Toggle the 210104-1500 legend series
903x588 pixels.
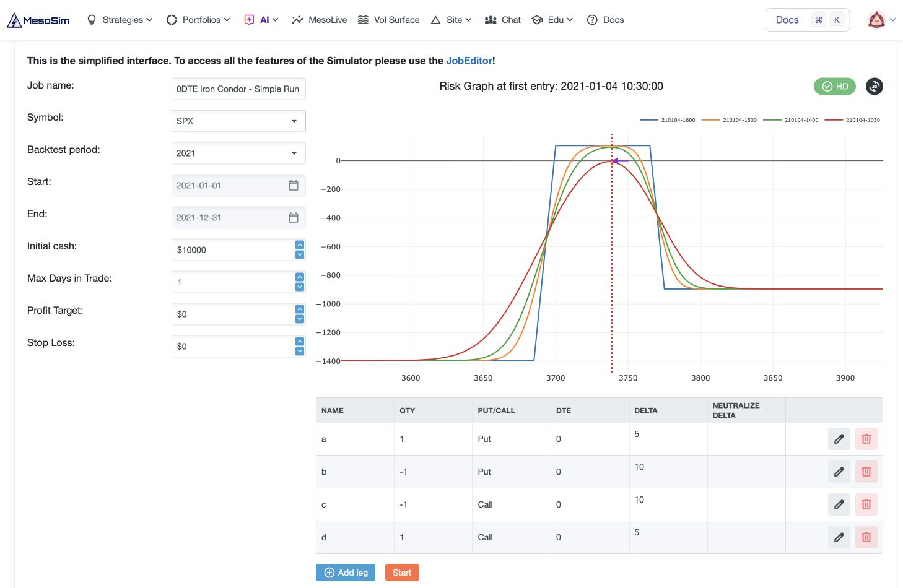click(729, 120)
